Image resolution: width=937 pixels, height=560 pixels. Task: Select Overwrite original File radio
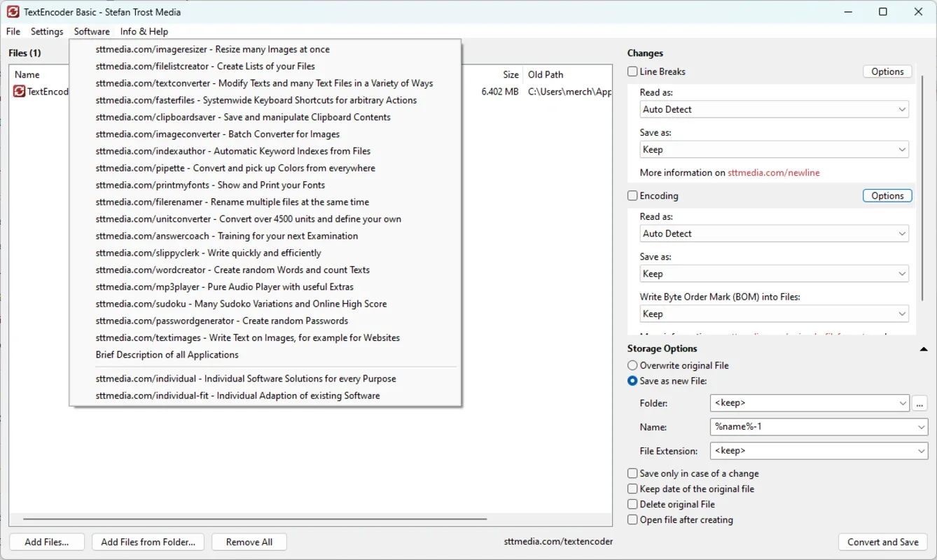click(633, 365)
